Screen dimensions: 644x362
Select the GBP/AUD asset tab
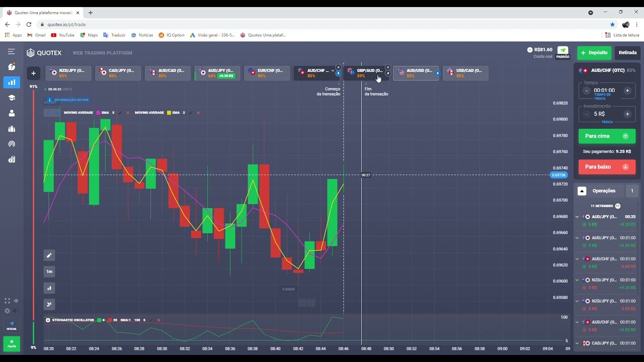[366, 72]
